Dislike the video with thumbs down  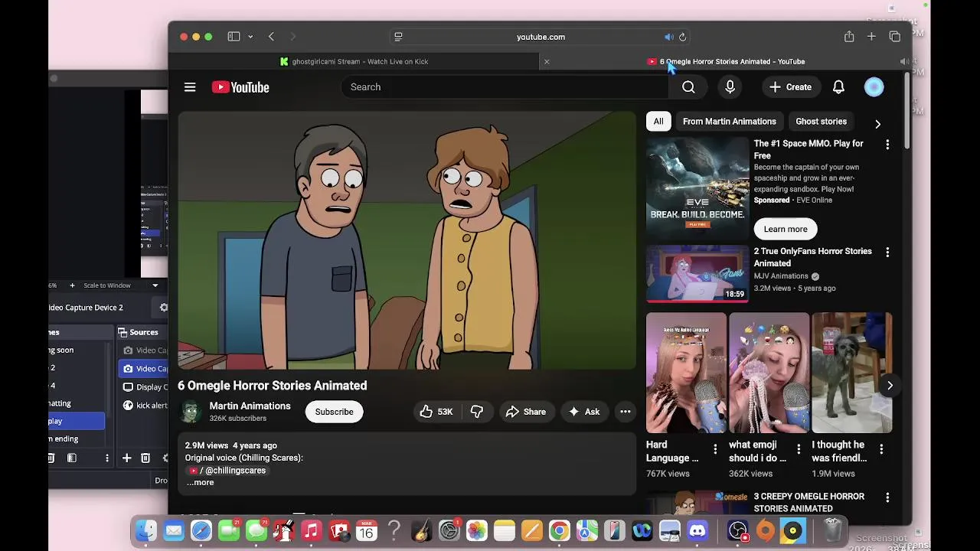click(x=476, y=412)
